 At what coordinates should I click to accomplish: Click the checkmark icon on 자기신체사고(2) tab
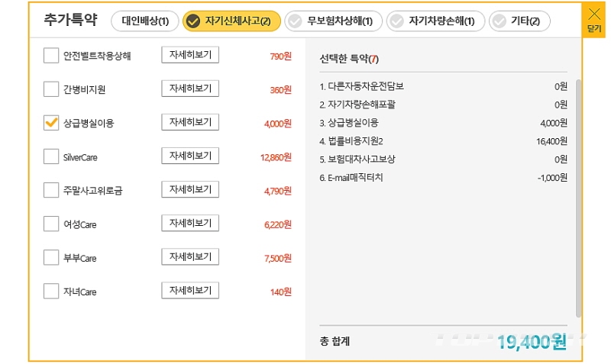[193, 21]
